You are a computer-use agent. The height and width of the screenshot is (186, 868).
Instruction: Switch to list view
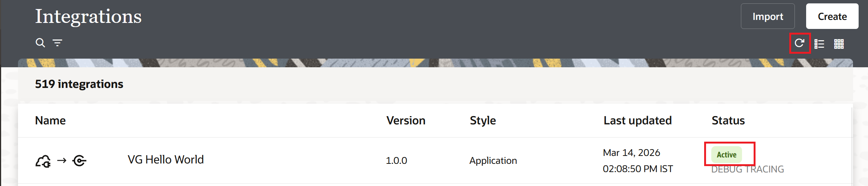[819, 44]
